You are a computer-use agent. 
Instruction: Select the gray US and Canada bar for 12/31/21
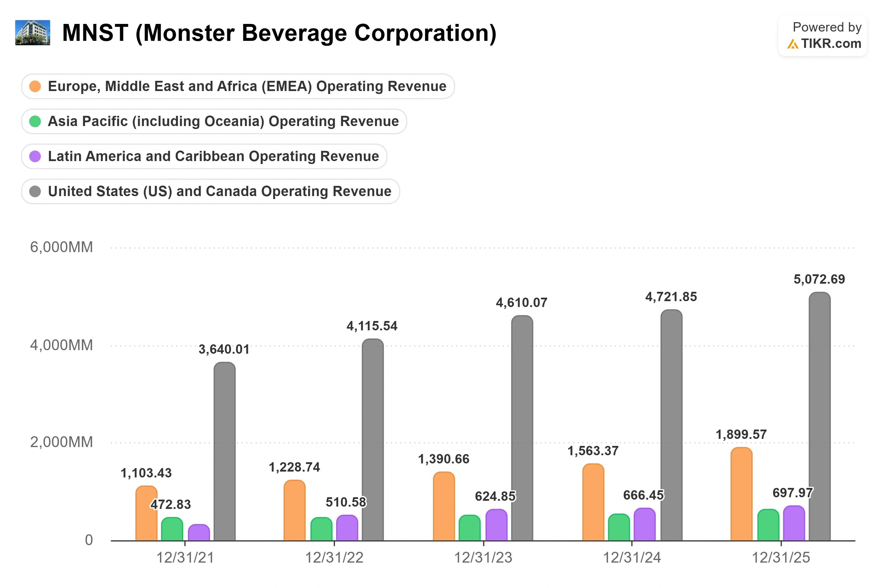point(225,451)
